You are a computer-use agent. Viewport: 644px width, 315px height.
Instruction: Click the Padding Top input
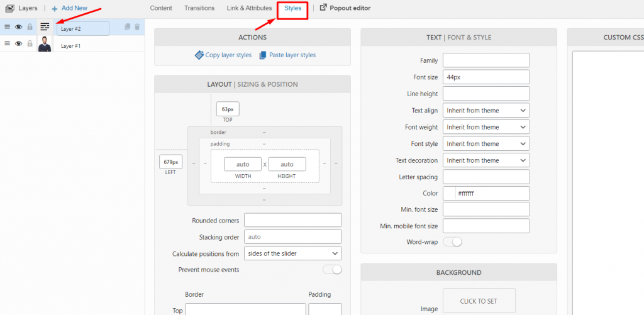click(x=325, y=310)
